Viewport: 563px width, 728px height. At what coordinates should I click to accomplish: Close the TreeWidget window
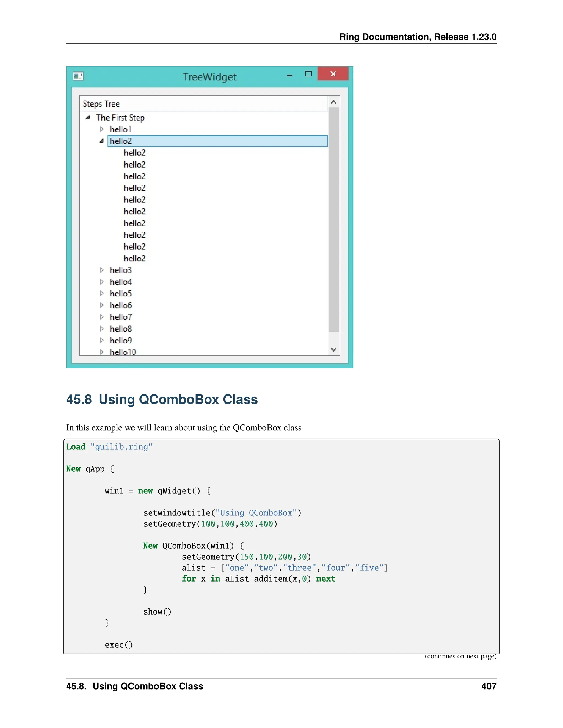(x=333, y=74)
